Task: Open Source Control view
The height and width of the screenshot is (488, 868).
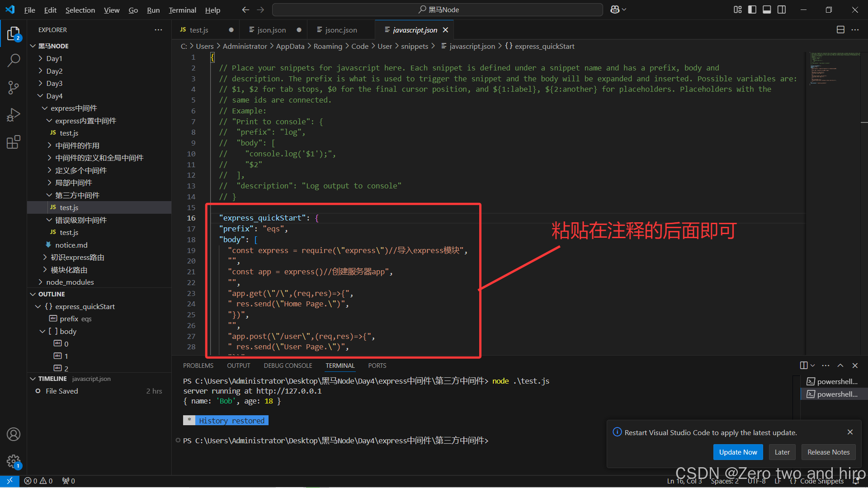Action: 14,88
